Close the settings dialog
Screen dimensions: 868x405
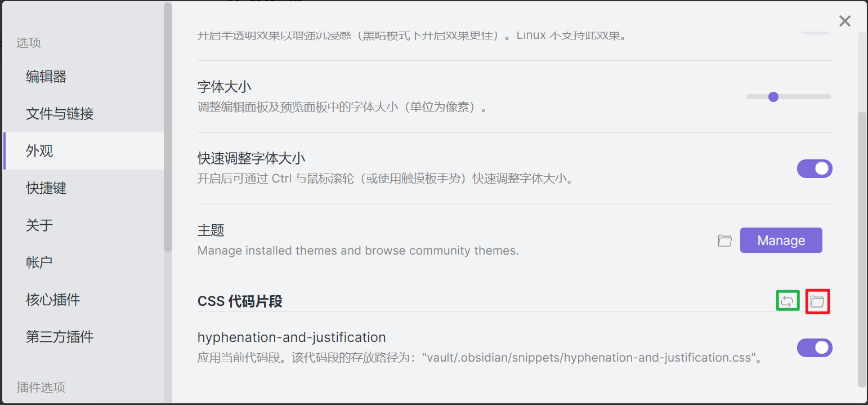pos(844,21)
